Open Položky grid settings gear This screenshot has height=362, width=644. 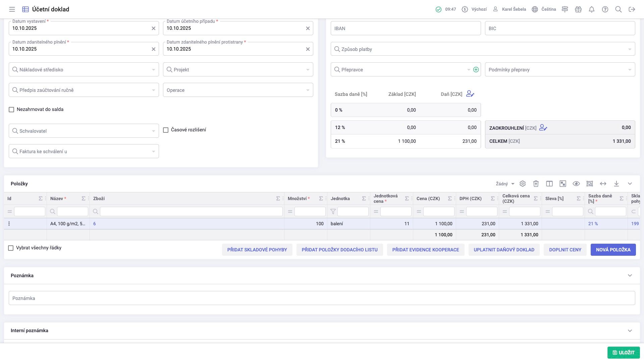coord(523,184)
